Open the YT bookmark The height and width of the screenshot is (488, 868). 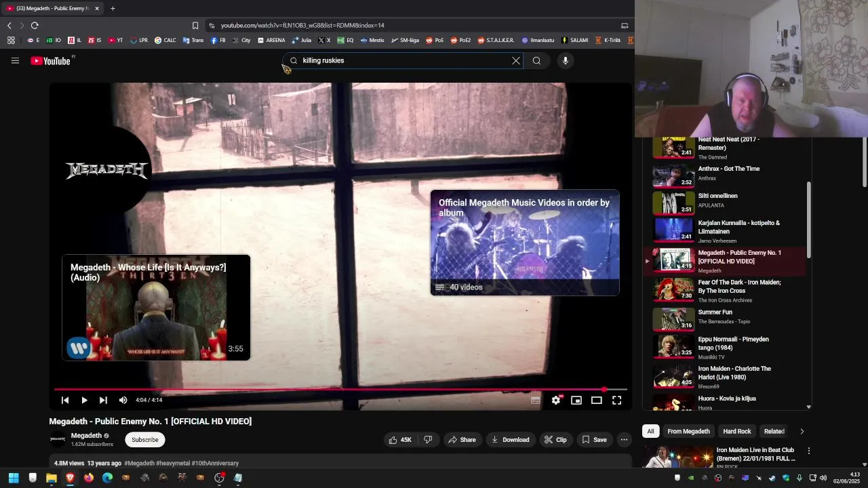116,40
